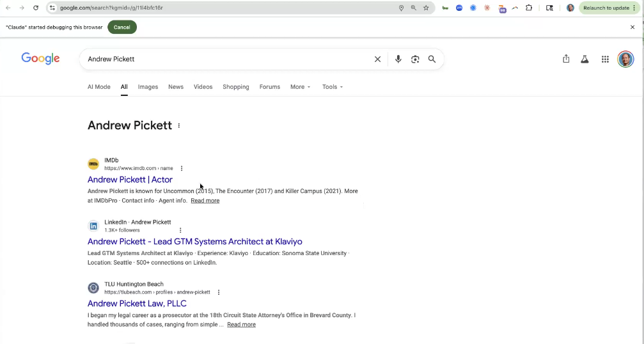644x344 pixels.
Task: Open zoom magnifier icon in address bar
Action: click(x=414, y=8)
